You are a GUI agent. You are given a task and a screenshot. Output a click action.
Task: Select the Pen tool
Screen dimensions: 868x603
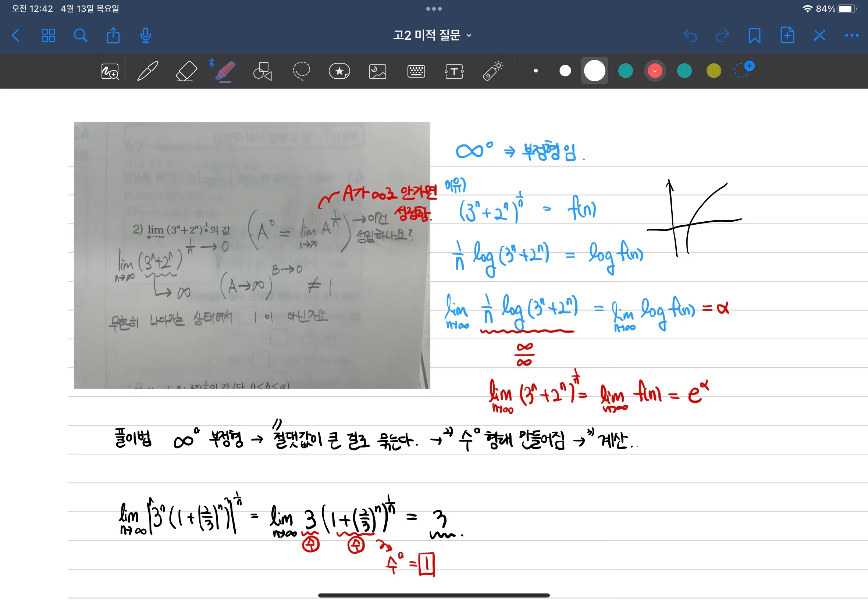point(147,71)
